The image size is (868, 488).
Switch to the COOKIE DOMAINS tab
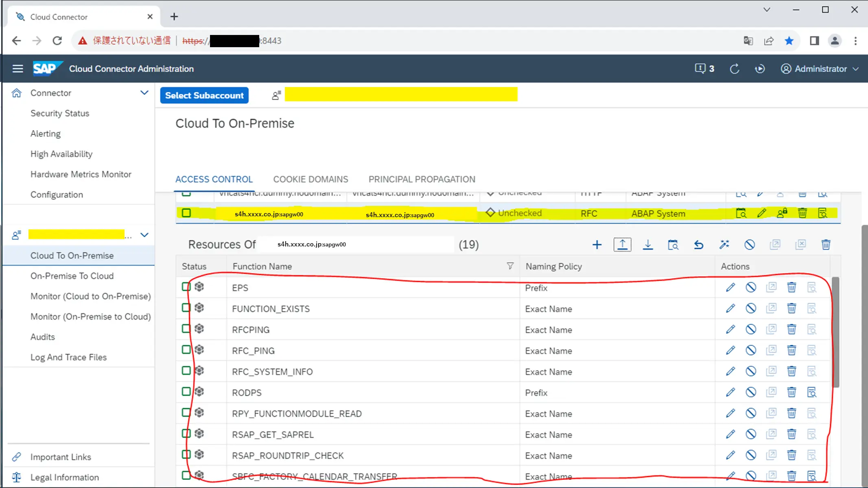pyautogui.click(x=310, y=179)
